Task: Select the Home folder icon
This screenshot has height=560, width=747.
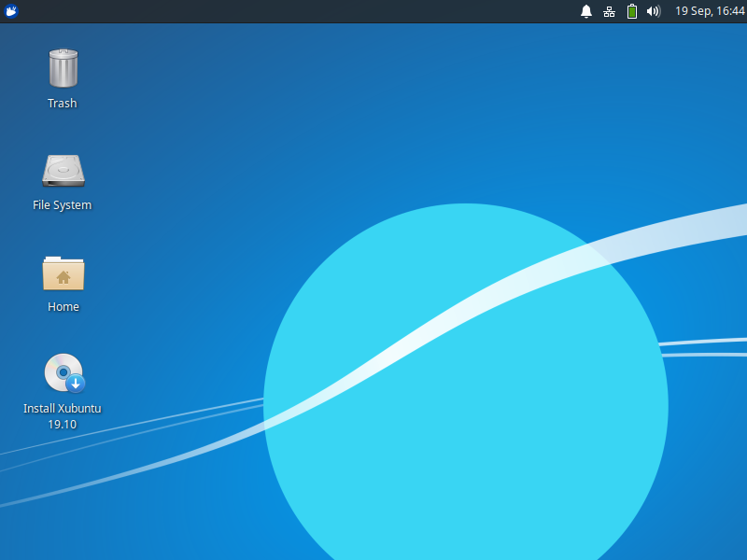Action: pos(63,273)
